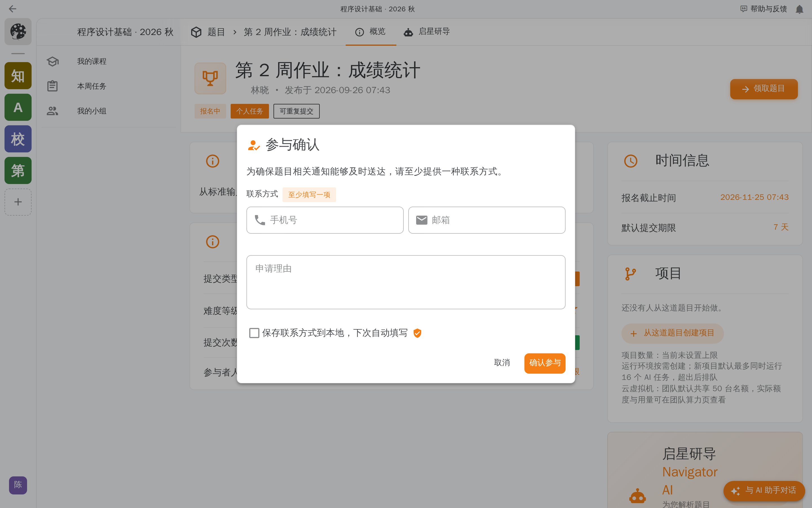Screen dimensions: 812x508
Task: Open the notifications bell
Action: pos(799,9)
